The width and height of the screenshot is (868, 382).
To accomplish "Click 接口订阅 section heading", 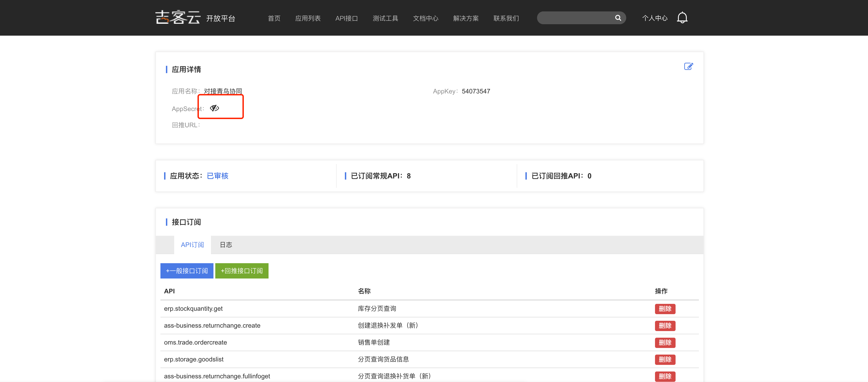I will pyautogui.click(x=186, y=222).
